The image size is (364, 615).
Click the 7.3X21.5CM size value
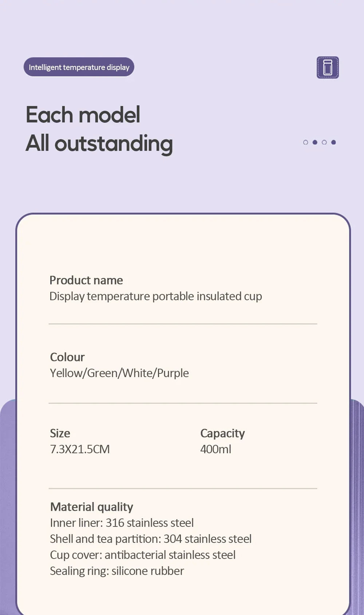[80, 449]
